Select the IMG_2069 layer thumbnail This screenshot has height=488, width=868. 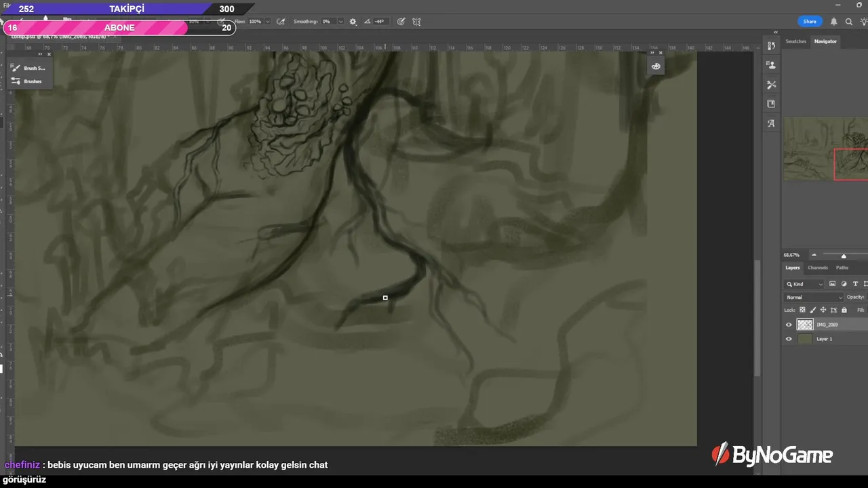tap(805, 325)
